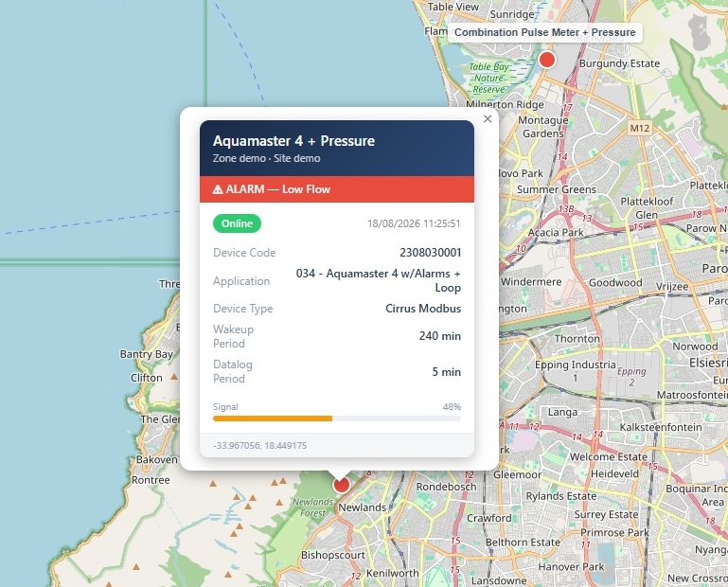Image resolution: width=728 pixels, height=587 pixels.
Task: Click the timestamp 18/08/2026 11:25:51
Action: 414,223
